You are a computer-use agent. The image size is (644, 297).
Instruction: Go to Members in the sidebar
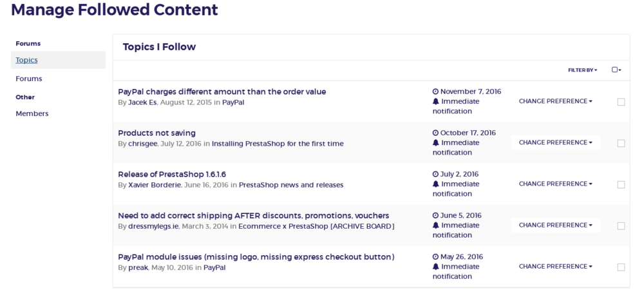point(32,113)
